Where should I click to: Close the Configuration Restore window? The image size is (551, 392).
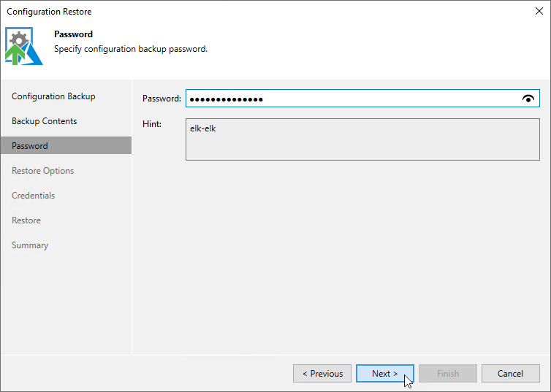539,11
